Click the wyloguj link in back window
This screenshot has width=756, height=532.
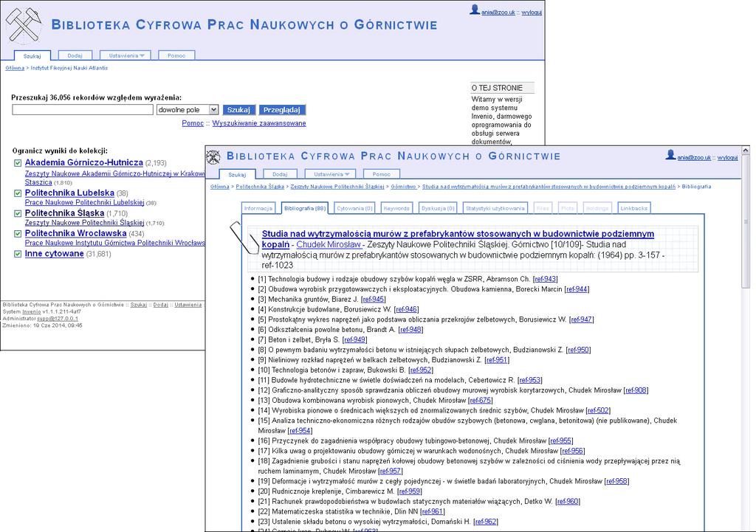(x=532, y=13)
